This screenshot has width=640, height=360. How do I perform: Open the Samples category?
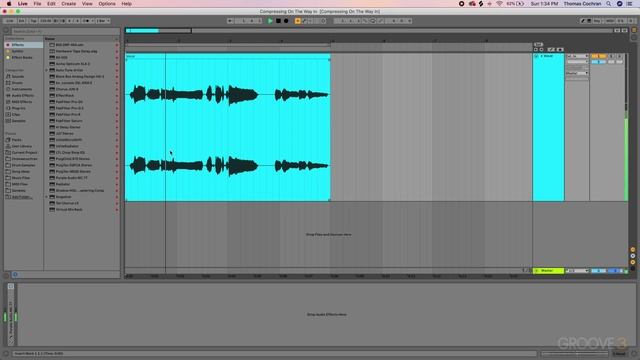pos(23,121)
